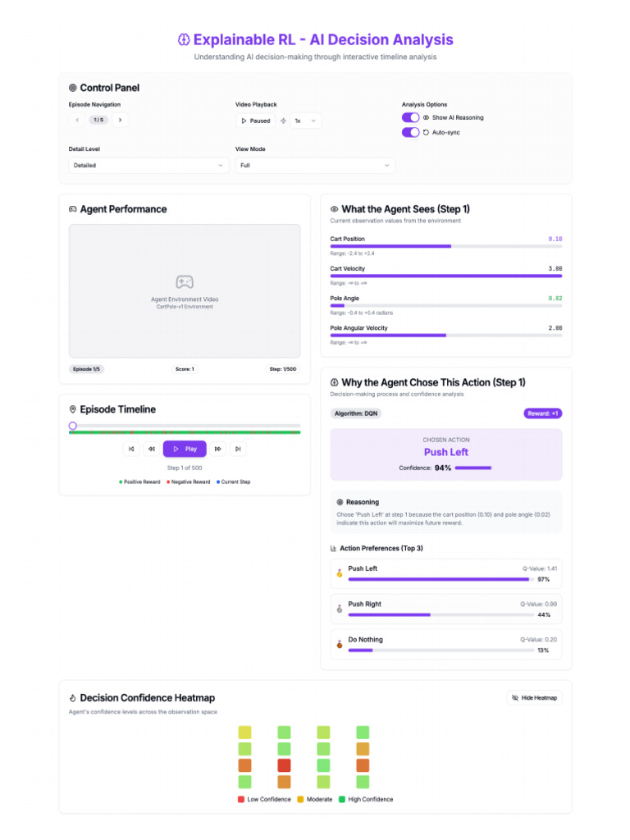Click the Low Confidence legend item
This screenshot has width=630, height=840.
tap(264, 799)
